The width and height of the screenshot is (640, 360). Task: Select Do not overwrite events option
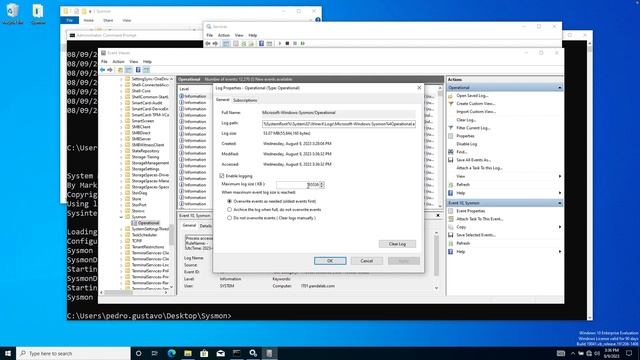[229, 218]
